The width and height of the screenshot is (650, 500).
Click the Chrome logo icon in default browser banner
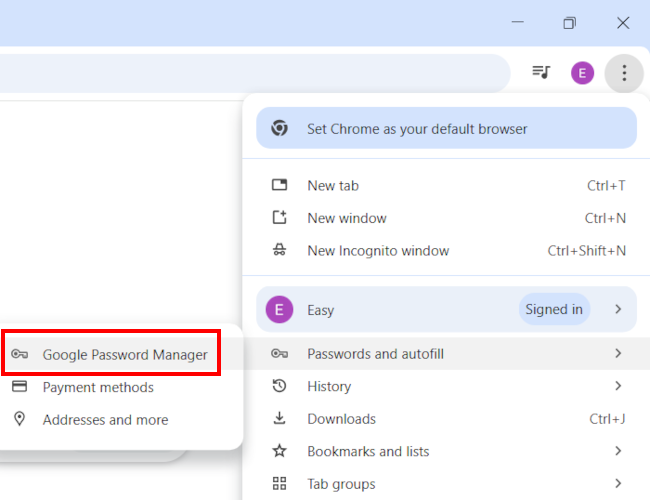[279, 128]
